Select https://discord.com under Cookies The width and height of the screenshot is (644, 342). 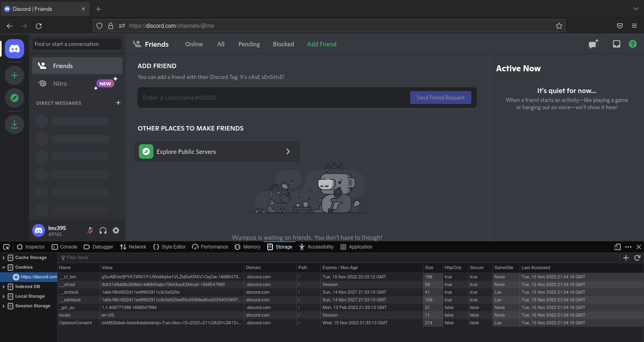(29, 277)
